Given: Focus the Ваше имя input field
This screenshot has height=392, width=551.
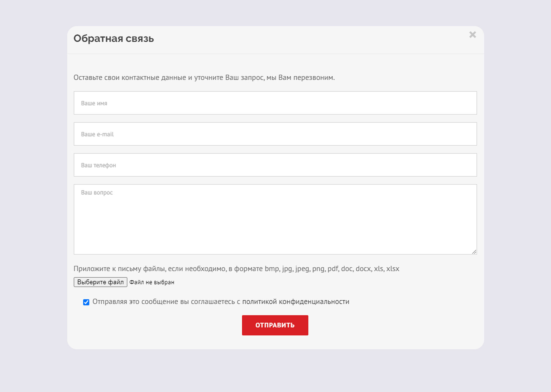Looking at the screenshot, I should click(x=275, y=103).
